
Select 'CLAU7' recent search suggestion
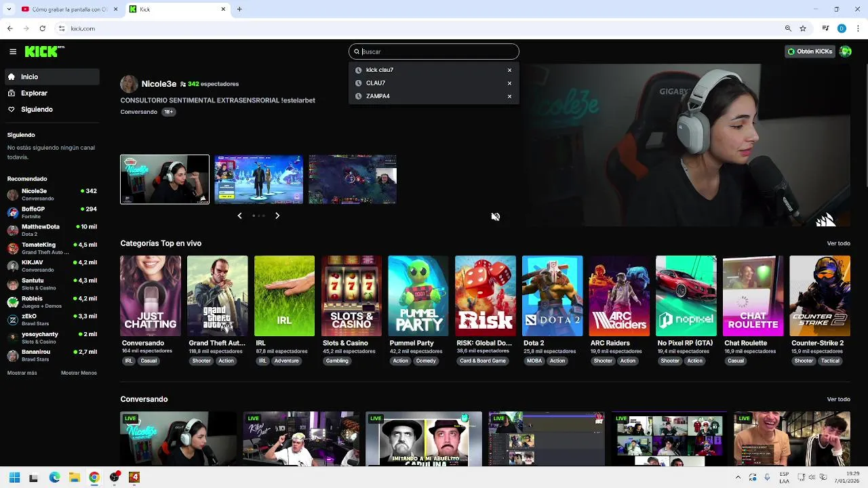point(434,83)
